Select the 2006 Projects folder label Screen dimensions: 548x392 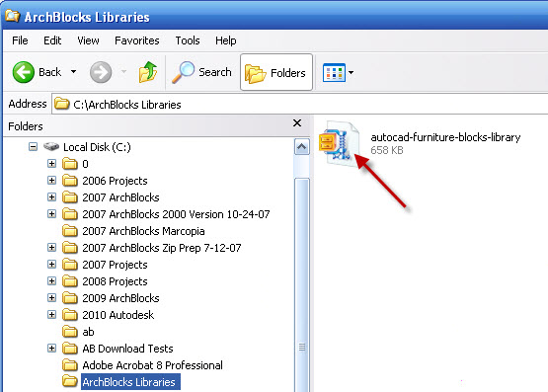point(115,181)
